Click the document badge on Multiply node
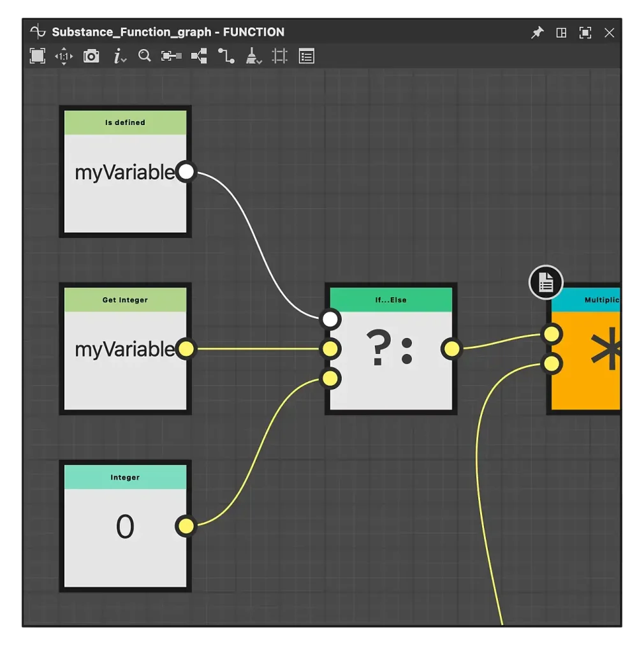Screen dimensions: 644x653 click(546, 282)
